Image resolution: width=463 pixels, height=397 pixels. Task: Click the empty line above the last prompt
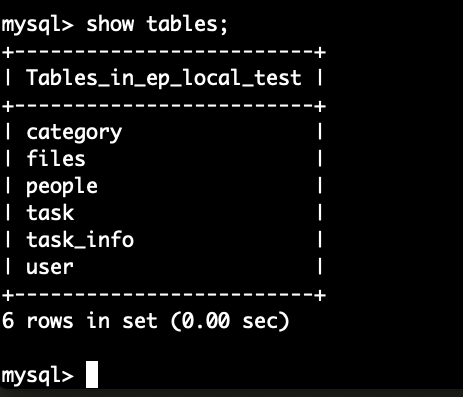[x=231, y=348]
